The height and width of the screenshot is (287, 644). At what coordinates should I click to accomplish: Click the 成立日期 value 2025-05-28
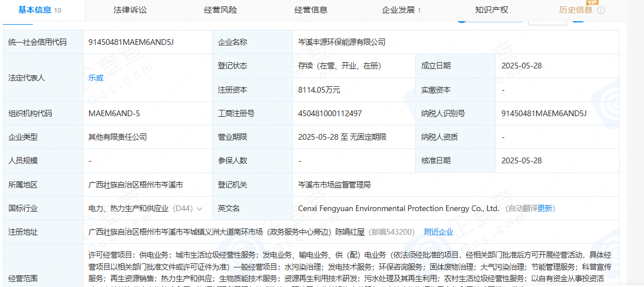(522, 66)
